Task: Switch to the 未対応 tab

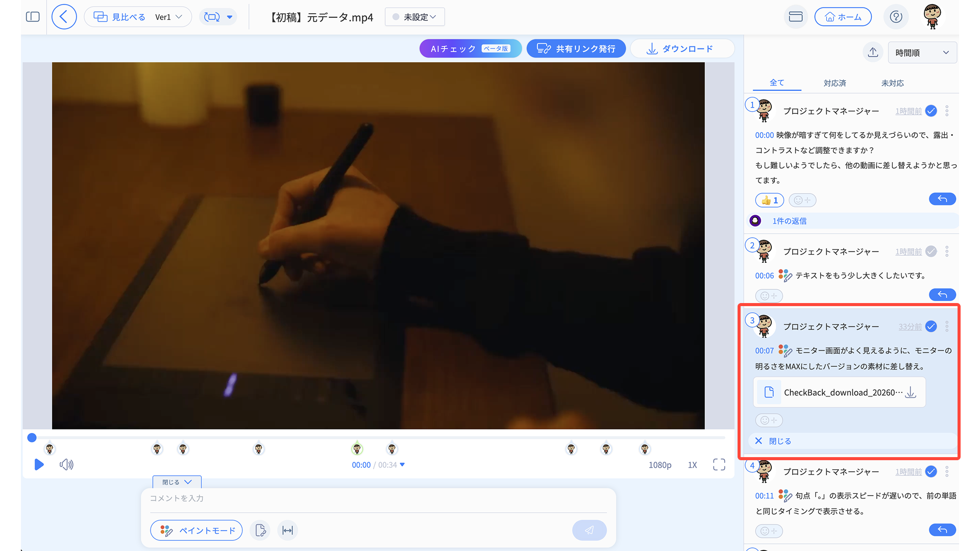Action: coord(892,83)
